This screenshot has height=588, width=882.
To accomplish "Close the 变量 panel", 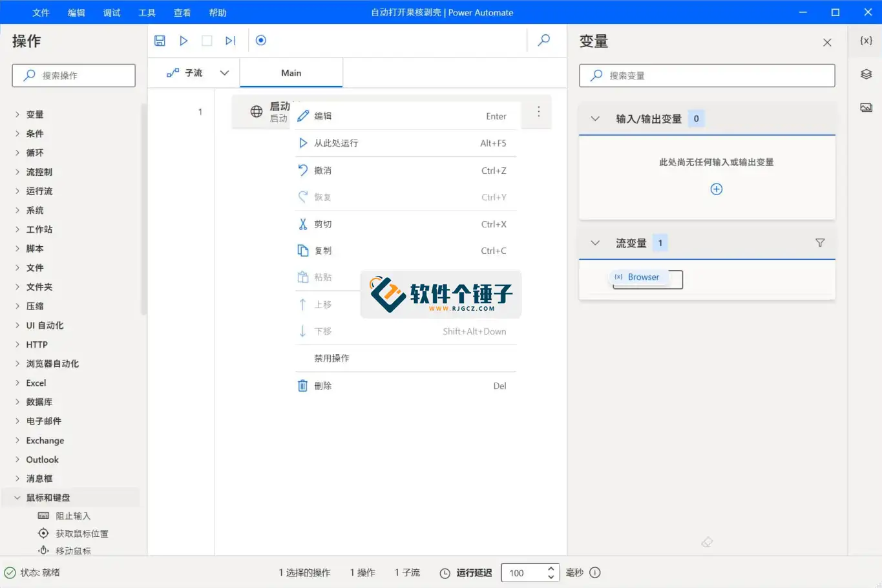I will tap(827, 43).
